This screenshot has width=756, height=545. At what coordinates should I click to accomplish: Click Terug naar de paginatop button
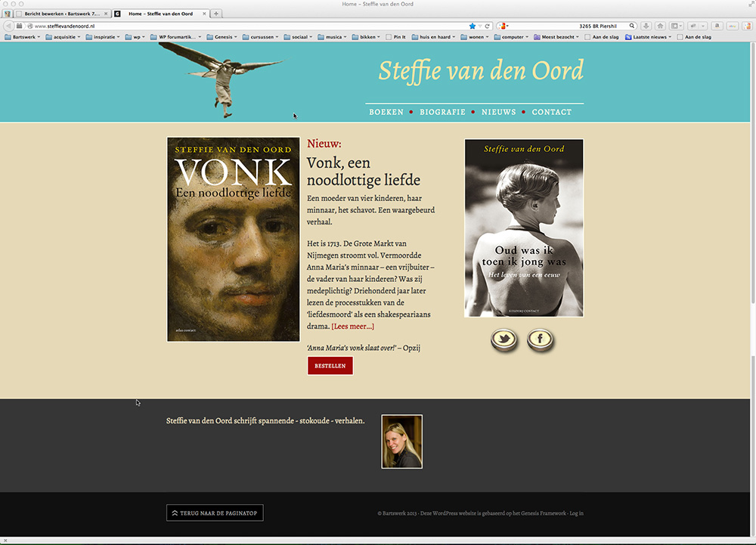click(x=215, y=512)
